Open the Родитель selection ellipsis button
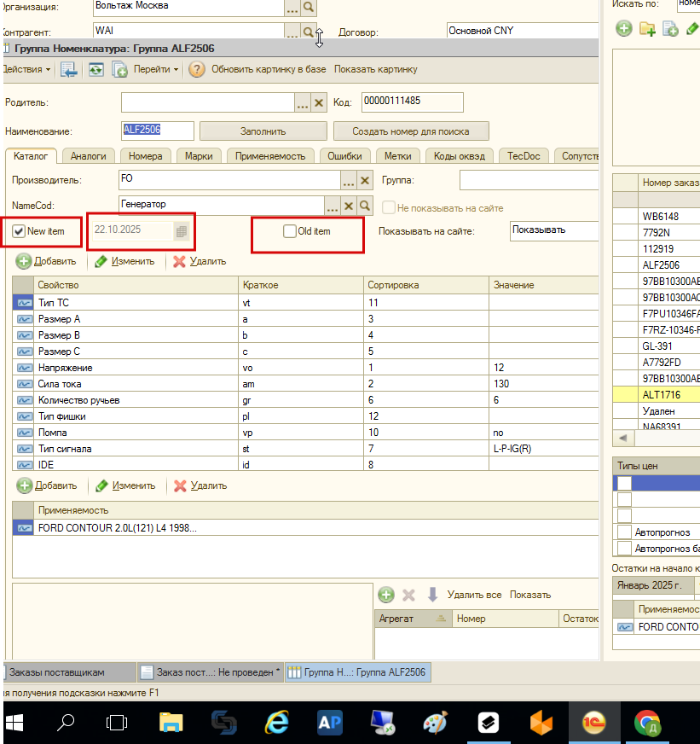 tap(303, 102)
